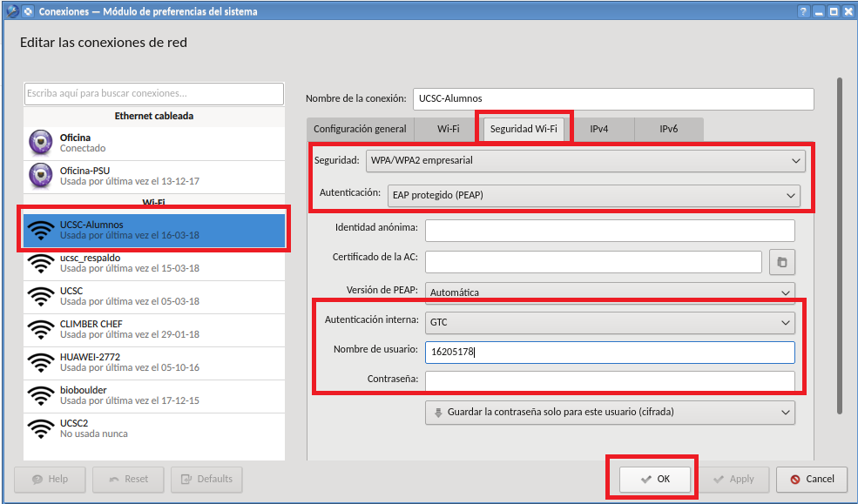The image size is (858, 504).
Task: Switch to the IPv4 tab
Action: click(601, 128)
